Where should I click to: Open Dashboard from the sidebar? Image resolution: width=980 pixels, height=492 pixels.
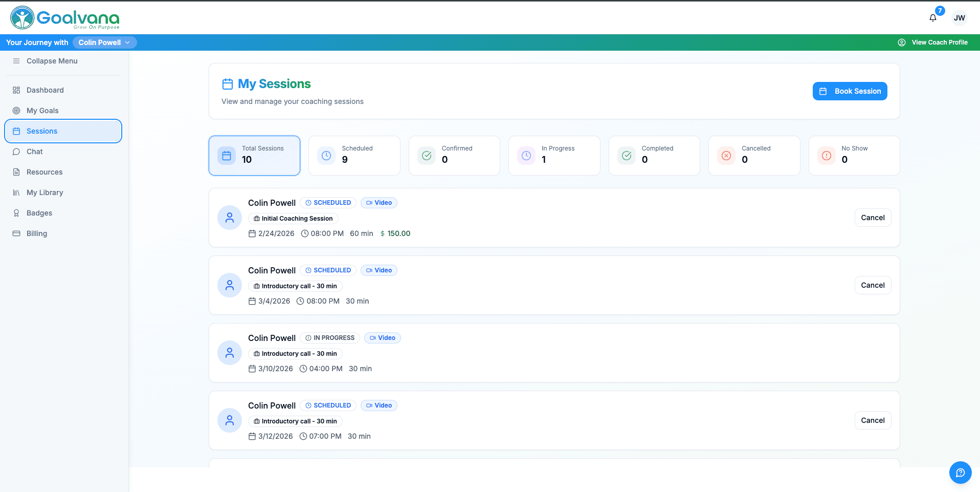(45, 90)
